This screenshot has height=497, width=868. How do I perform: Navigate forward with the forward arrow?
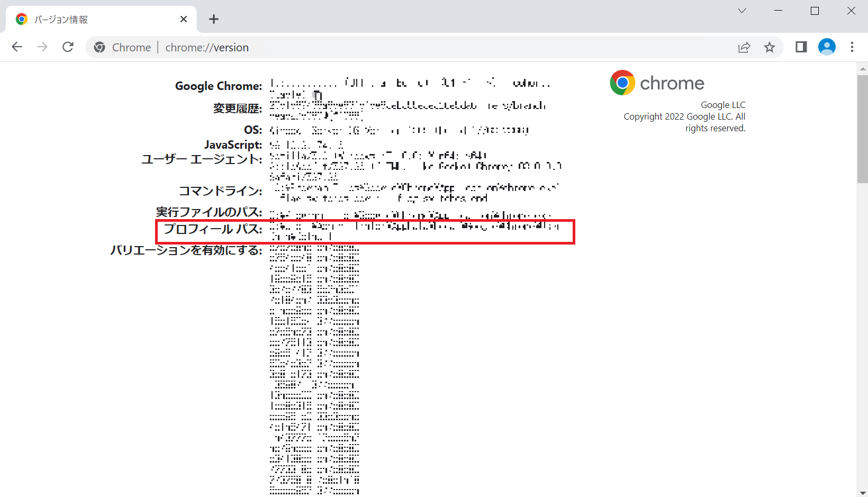(x=42, y=47)
